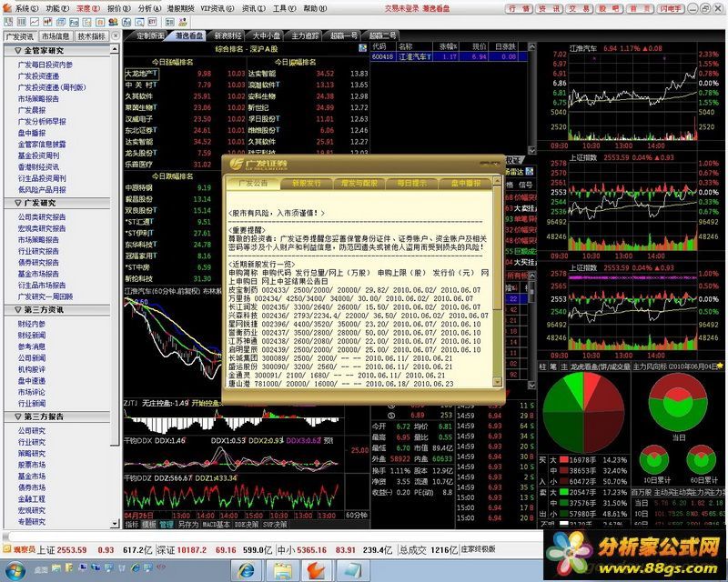Viewport: 728px width, 582px height.
Task: Click the 另存为 button under the indicator chart
Action: click(x=187, y=525)
